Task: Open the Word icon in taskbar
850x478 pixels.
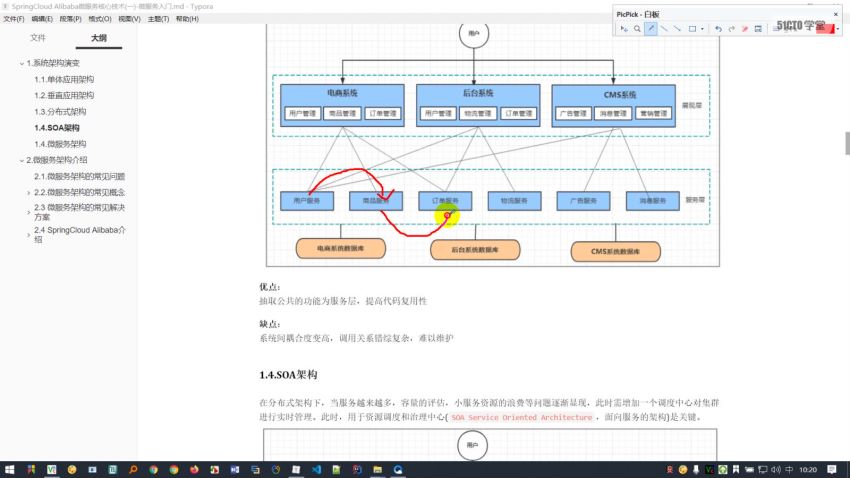Action: [235, 469]
